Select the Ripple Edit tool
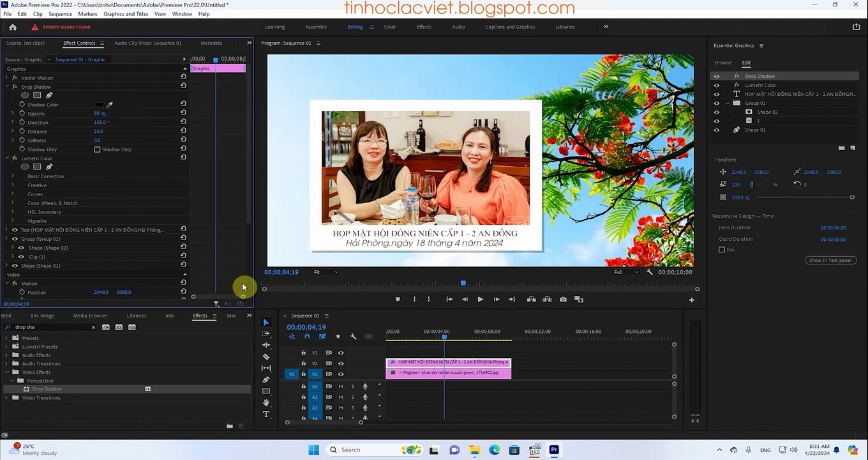868x460 pixels. point(266,345)
